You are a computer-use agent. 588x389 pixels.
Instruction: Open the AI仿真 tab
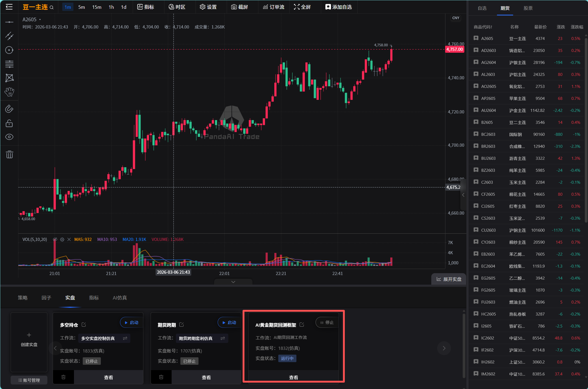pyautogui.click(x=120, y=298)
